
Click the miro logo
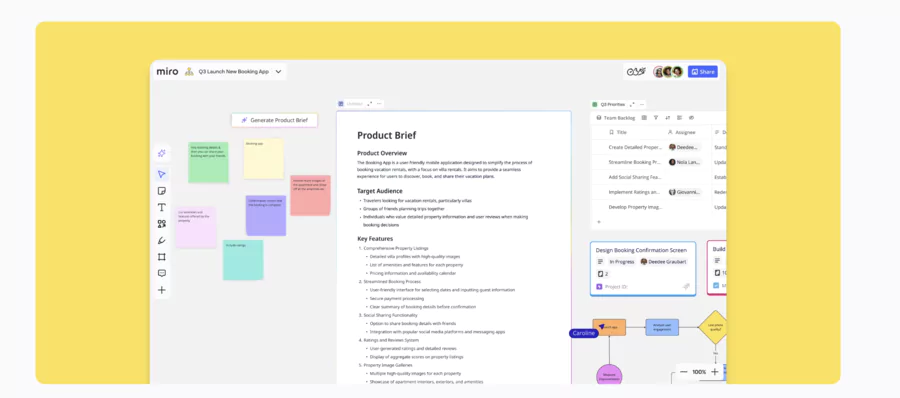pyautogui.click(x=167, y=72)
